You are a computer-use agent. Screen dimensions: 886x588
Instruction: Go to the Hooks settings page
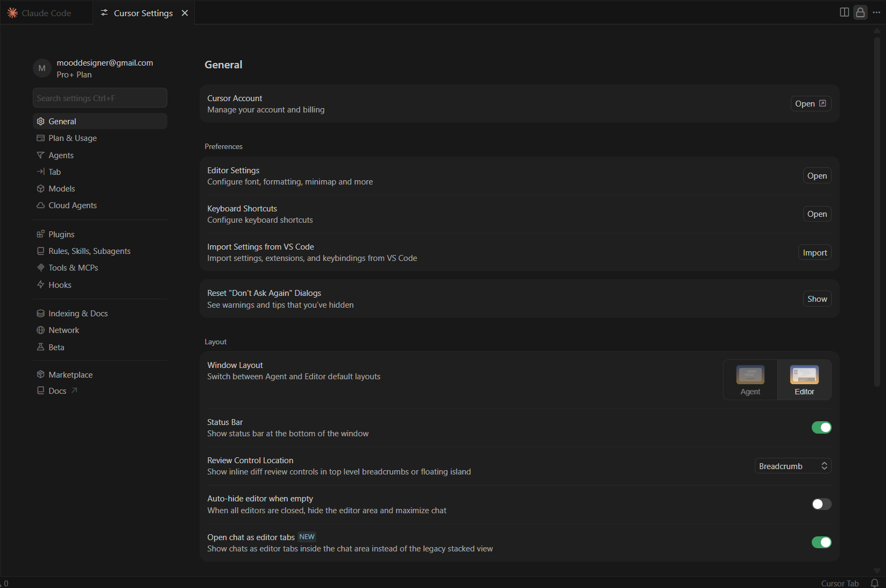60,285
